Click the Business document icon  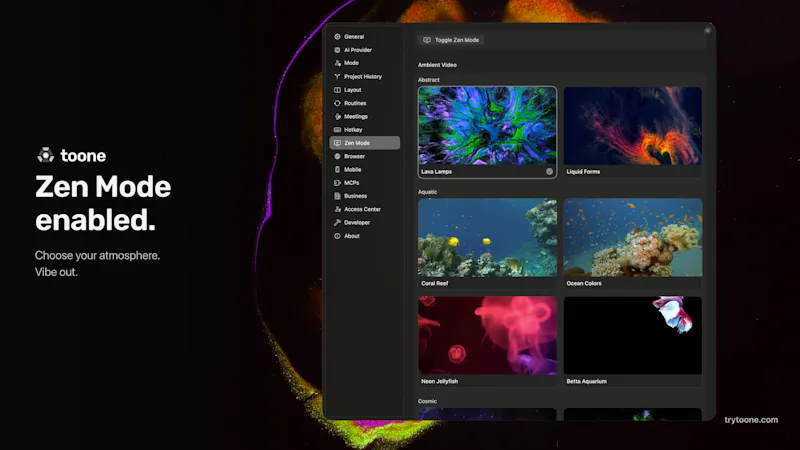(x=337, y=196)
